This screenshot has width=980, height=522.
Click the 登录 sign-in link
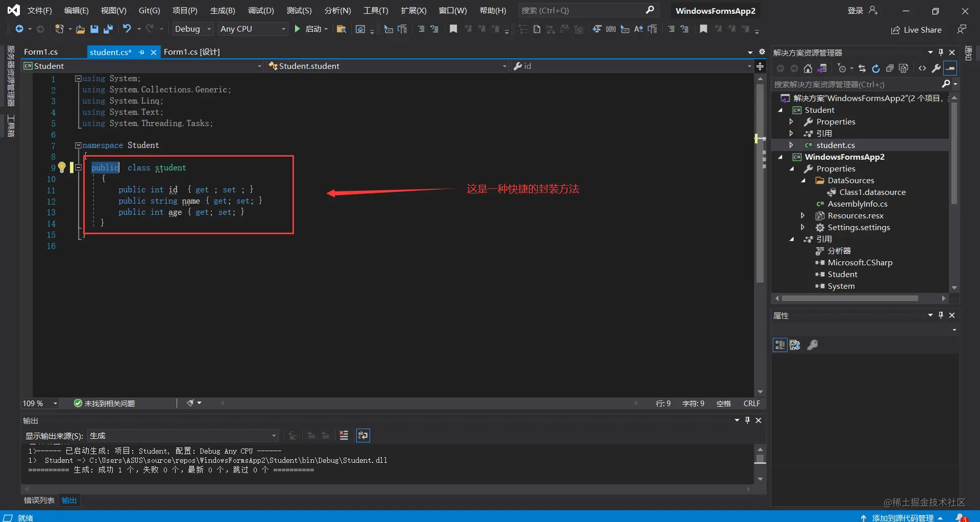[x=855, y=10]
